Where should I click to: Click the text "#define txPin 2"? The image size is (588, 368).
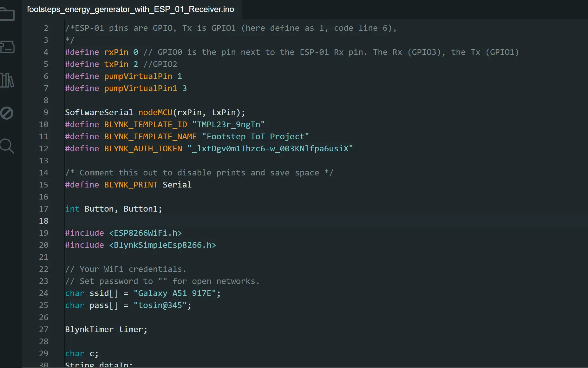101,64
